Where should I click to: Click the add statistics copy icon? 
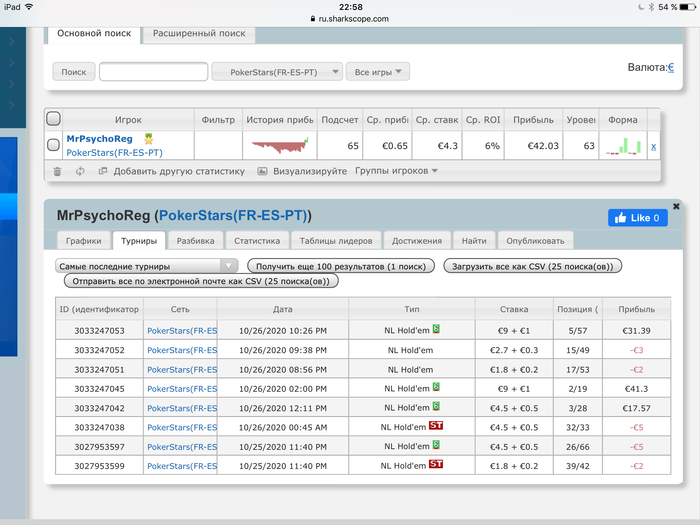[x=103, y=171]
